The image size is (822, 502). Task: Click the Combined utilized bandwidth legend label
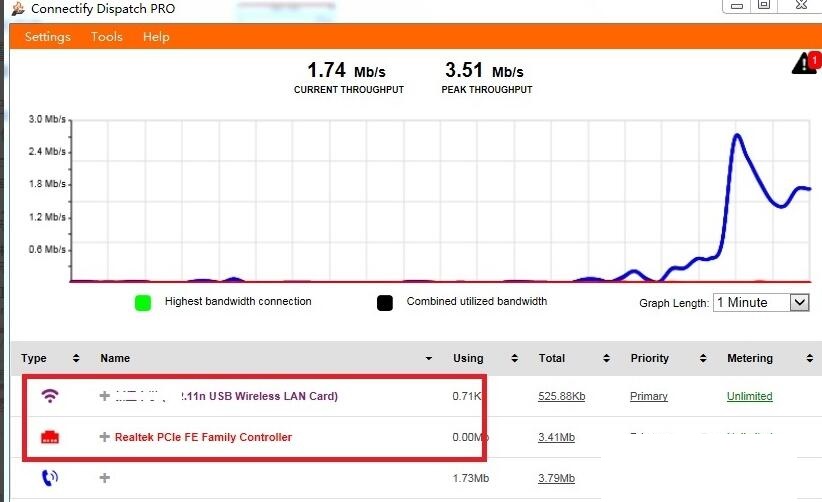point(477,301)
